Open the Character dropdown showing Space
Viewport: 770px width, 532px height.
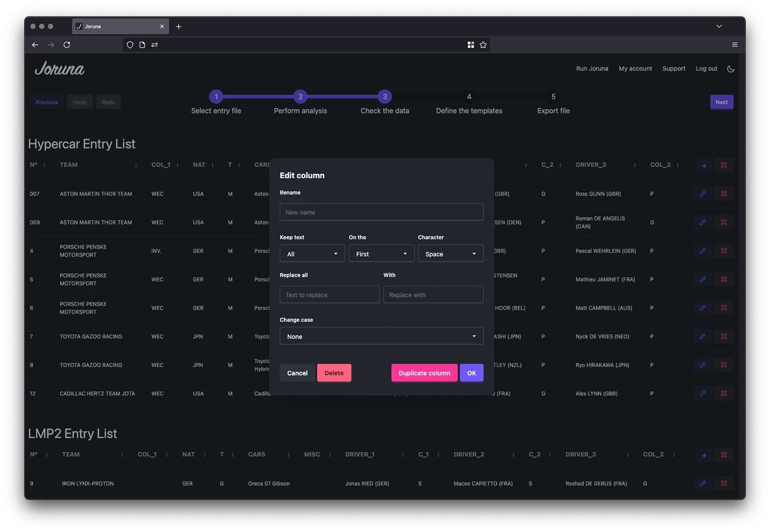450,253
